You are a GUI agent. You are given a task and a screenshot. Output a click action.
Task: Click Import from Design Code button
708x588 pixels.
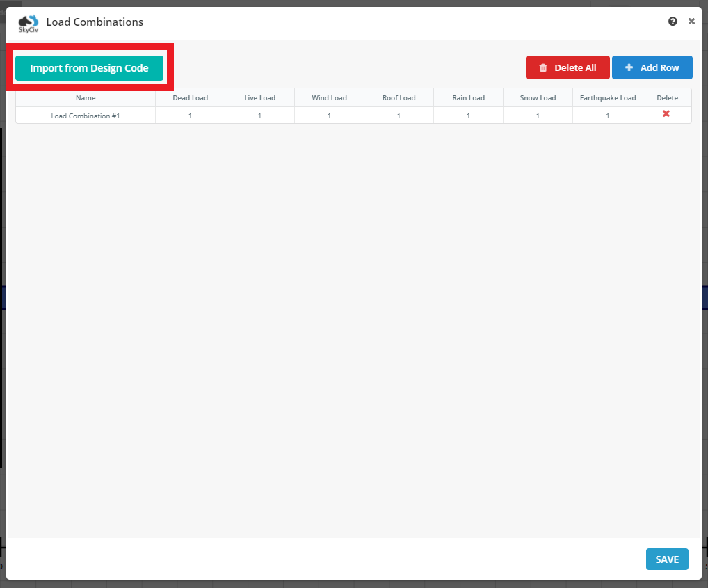[x=89, y=68]
